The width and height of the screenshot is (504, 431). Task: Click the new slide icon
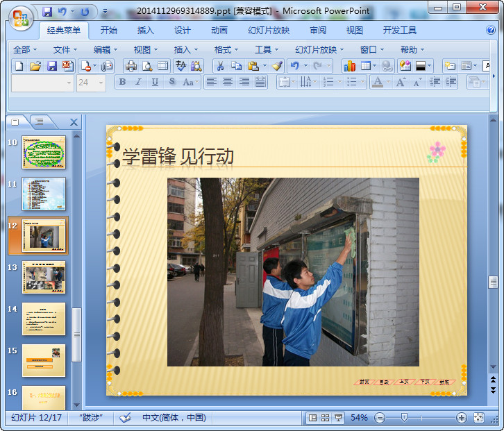(x=450, y=66)
